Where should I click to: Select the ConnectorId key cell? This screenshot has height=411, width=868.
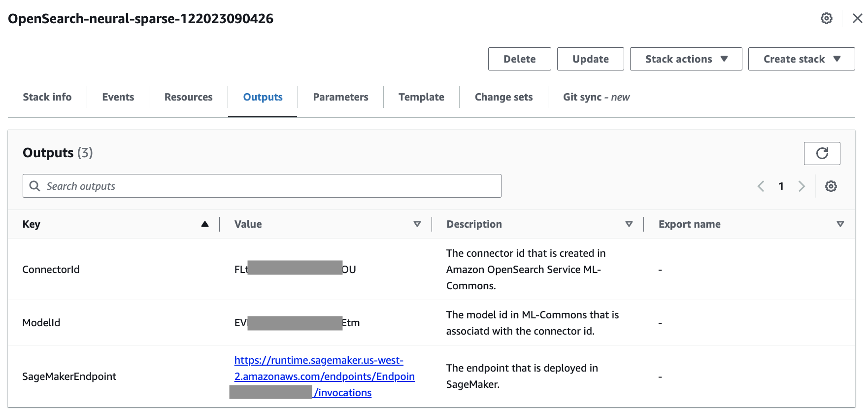click(x=51, y=270)
